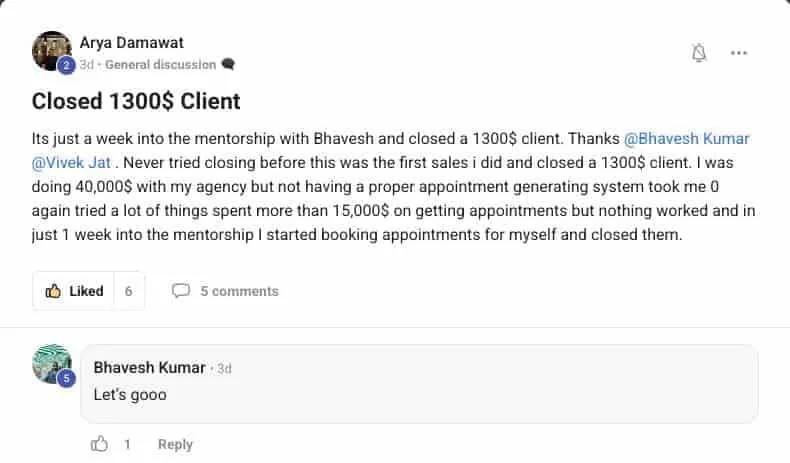
Task: Open Bhavesh Kumar's commenter name
Action: point(149,367)
